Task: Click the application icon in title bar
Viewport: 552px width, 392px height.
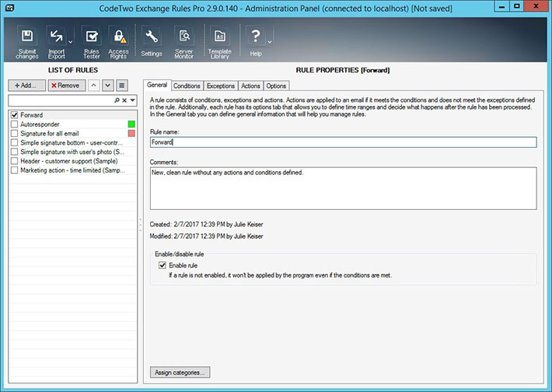Action: click(9, 7)
